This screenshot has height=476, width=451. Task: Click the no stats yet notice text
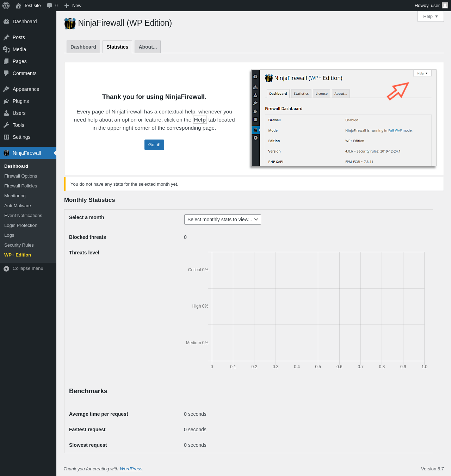click(x=124, y=184)
